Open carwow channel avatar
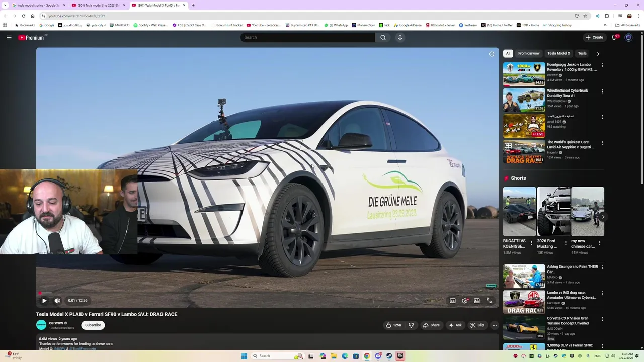Viewport: 644px width, 362px height. coord(41,325)
